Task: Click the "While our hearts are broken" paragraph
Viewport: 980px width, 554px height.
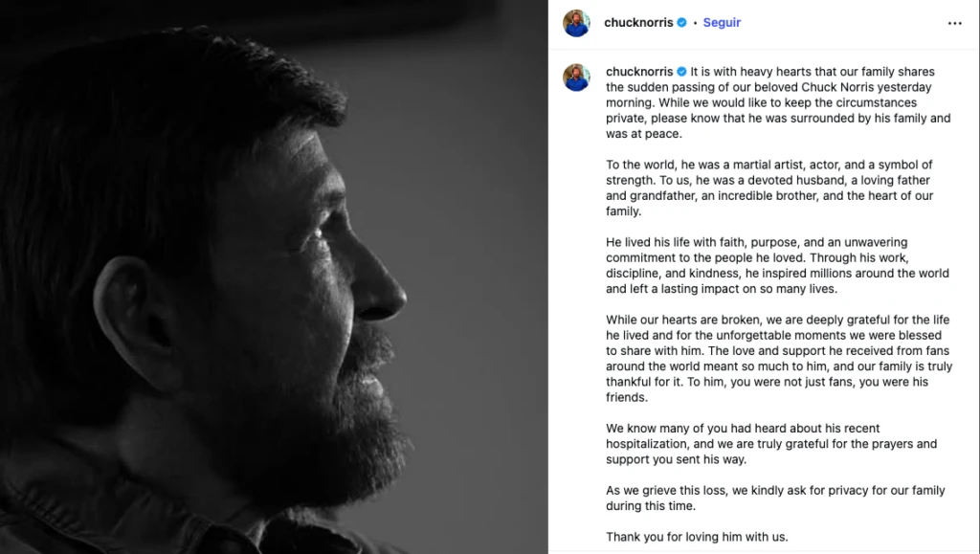Action: click(x=778, y=359)
